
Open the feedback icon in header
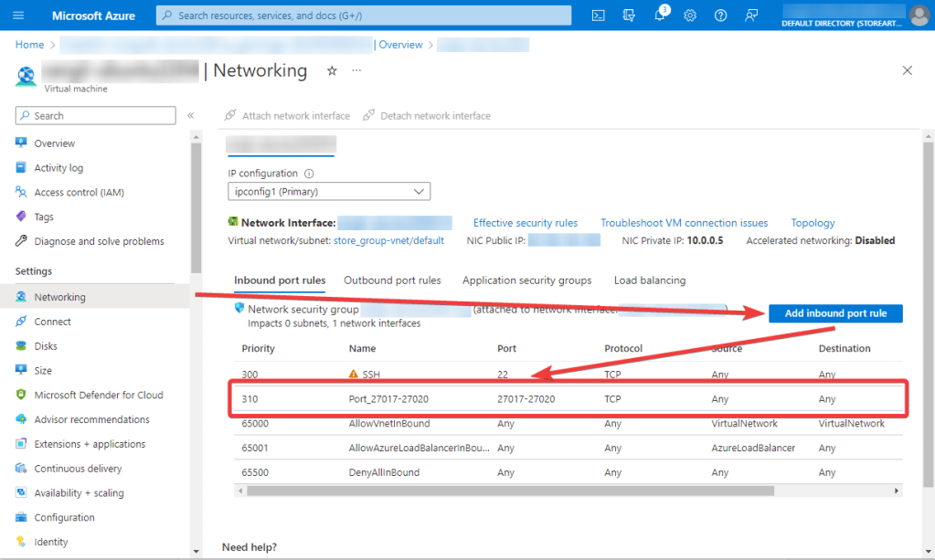tap(751, 16)
